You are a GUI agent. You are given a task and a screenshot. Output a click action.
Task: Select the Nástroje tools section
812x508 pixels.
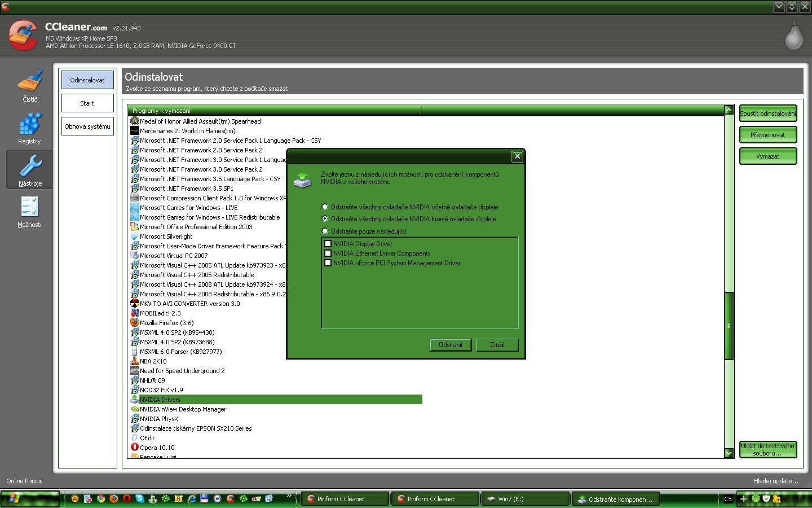[30, 170]
